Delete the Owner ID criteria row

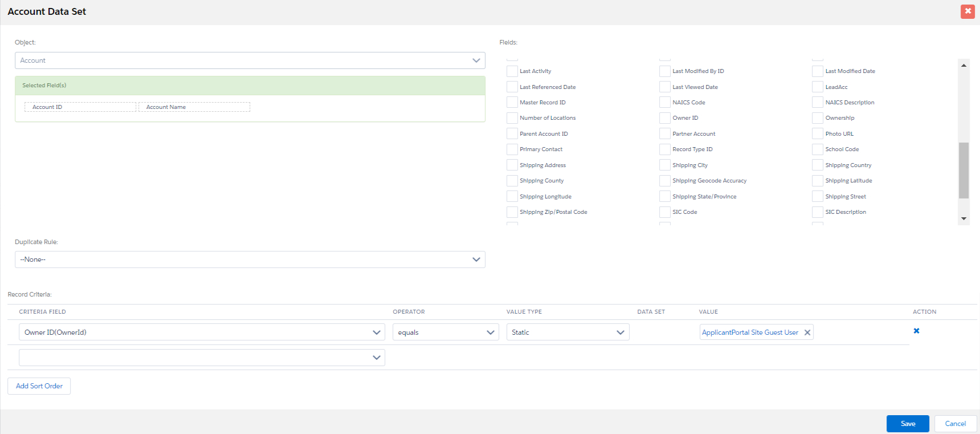(916, 331)
